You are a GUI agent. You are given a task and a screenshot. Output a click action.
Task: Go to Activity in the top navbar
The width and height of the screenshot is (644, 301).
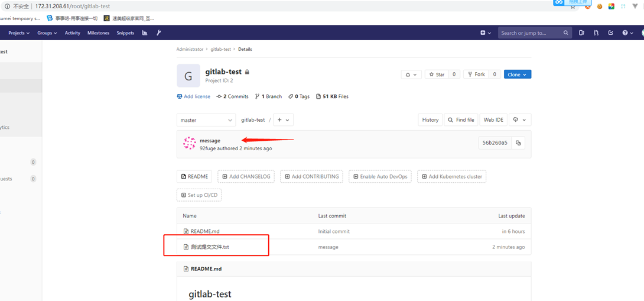tap(73, 33)
